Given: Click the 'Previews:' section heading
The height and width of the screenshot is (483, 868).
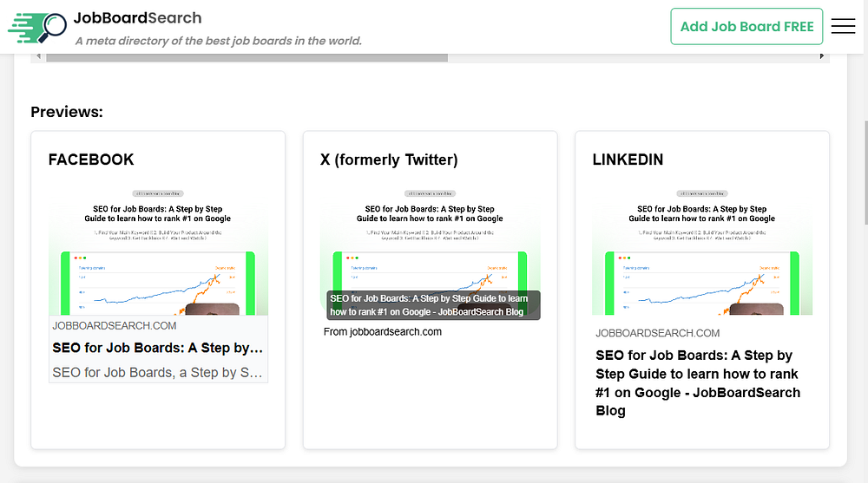Looking at the screenshot, I should [67, 112].
